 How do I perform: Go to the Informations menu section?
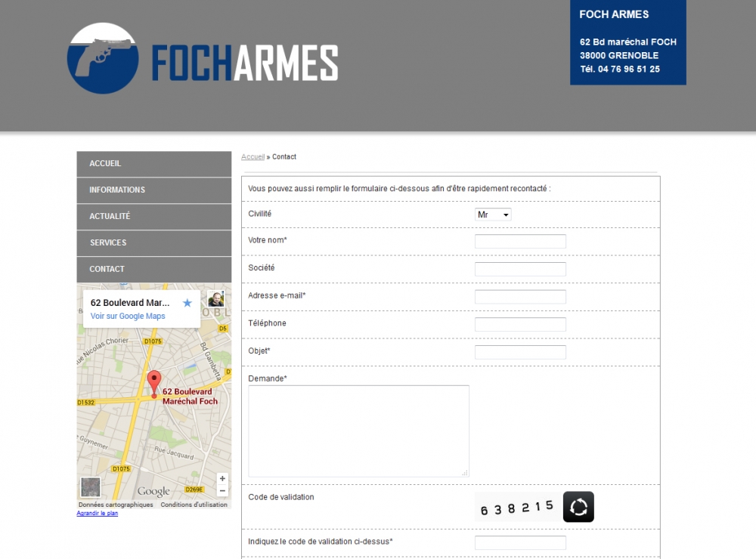click(153, 190)
